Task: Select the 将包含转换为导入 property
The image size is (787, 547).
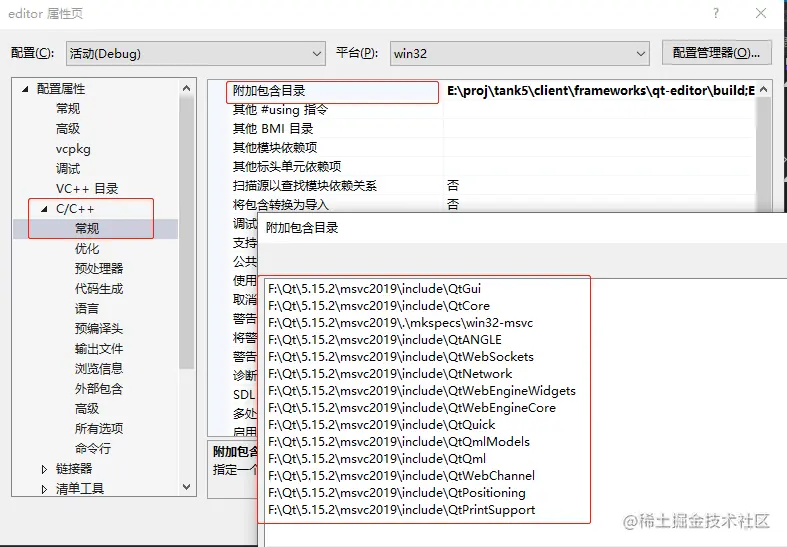Action: click(x=281, y=204)
